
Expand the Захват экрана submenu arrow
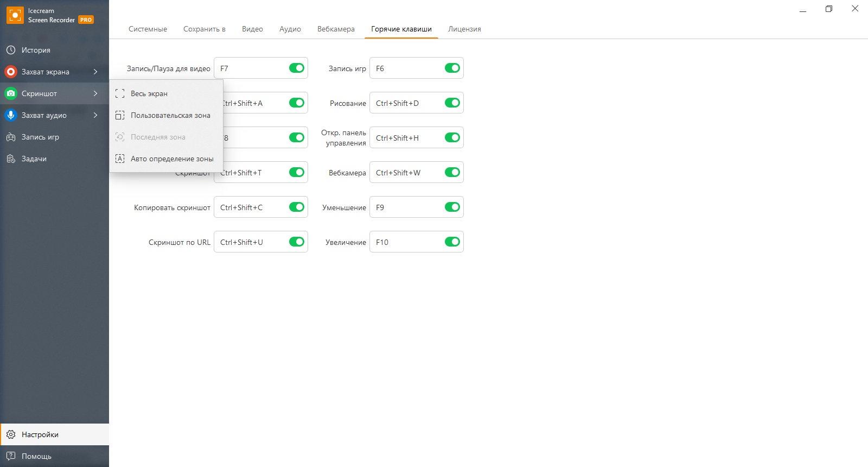point(95,72)
